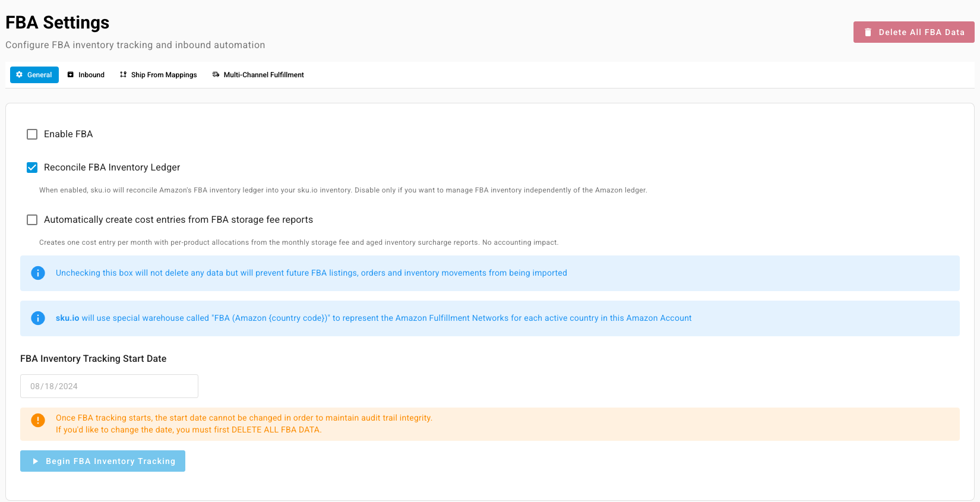Click 'Automatically create cost entries' label text
This screenshot has height=502, width=980.
point(178,220)
